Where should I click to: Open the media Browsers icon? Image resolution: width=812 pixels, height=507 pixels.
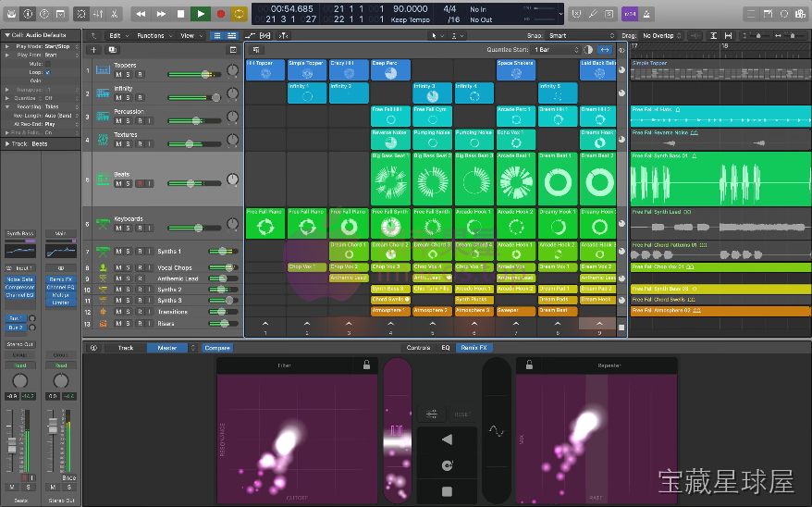(x=801, y=14)
